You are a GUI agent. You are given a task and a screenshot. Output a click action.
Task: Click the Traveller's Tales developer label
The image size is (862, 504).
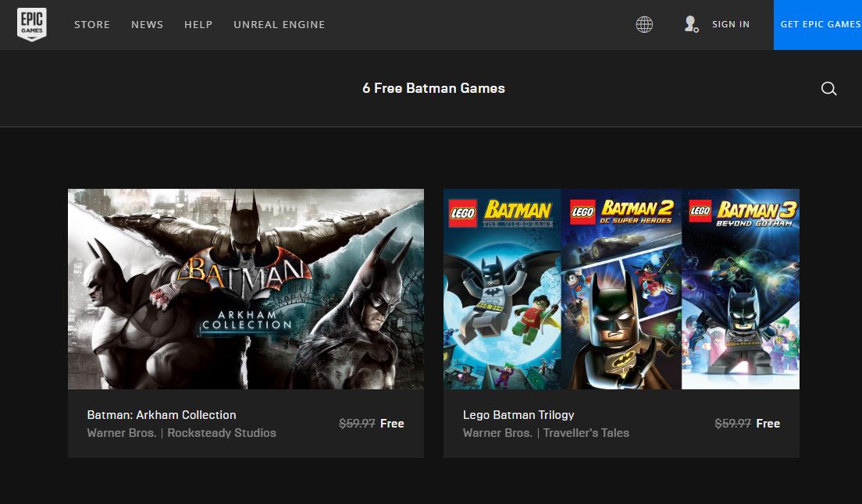click(586, 432)
